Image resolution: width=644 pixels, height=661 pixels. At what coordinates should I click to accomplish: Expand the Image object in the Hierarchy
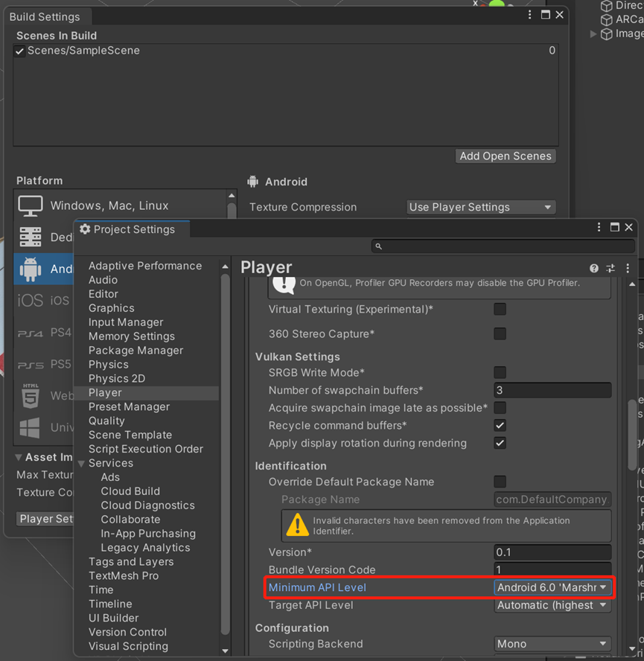[x=593, y=34]
